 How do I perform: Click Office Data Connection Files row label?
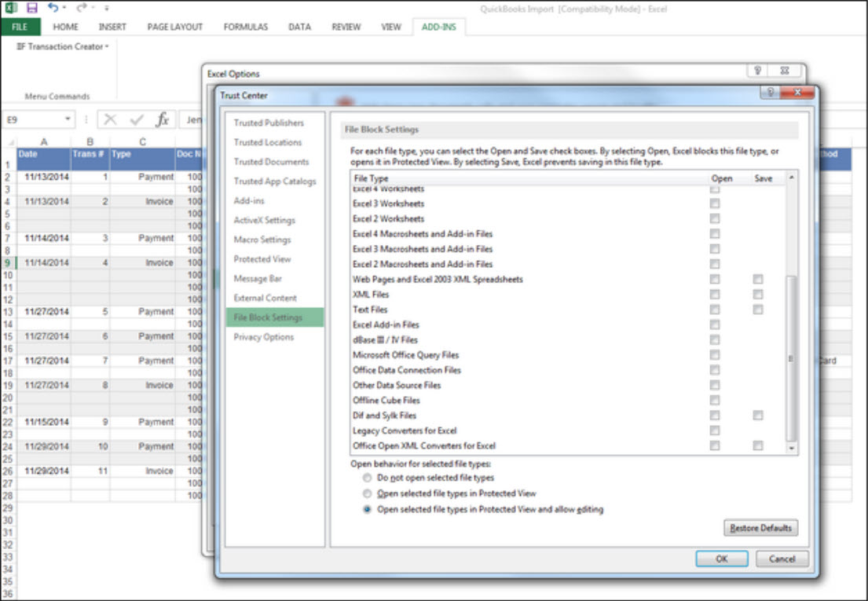pyautogui.click(x=407, y=370)
